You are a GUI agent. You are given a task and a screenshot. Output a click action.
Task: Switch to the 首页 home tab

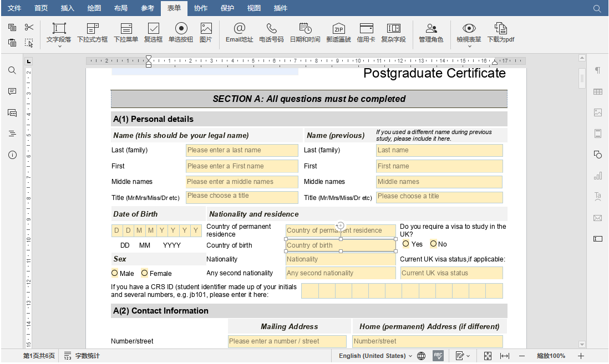click(41, 8)
